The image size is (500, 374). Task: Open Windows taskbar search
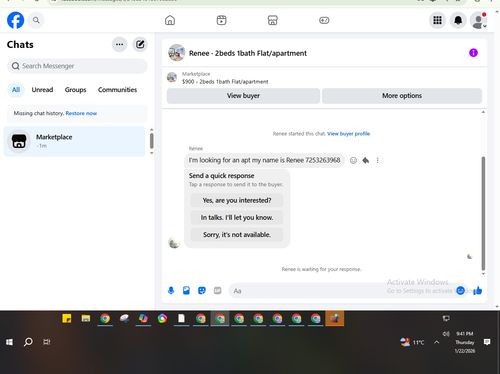28,342
